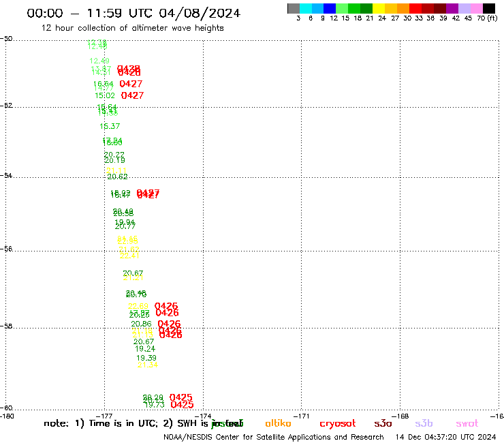
Task: Click the wave height value 12.49
Action: coord(99,61)
